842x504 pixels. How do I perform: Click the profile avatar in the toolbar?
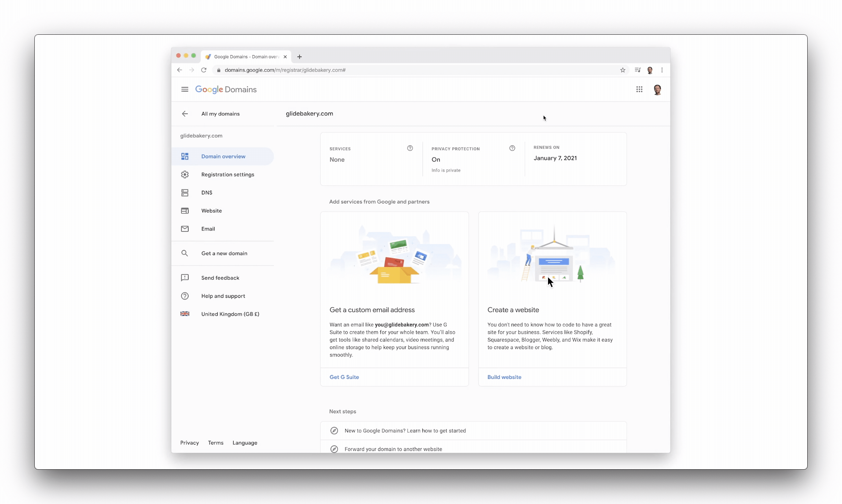pyautogui.click(x=658, y=89)
